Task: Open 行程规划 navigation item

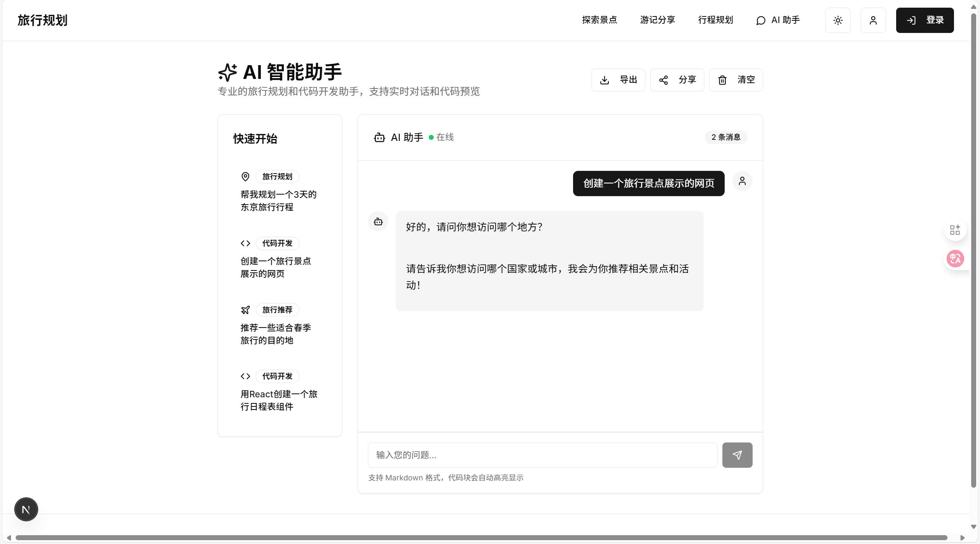Action: tap(715, 20)
